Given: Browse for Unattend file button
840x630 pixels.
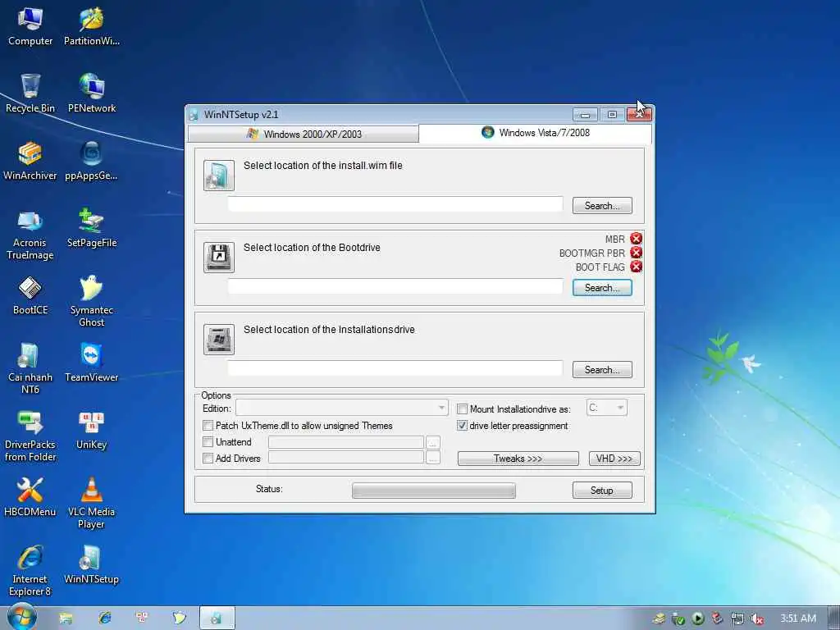Looking at the screenshot, I should tap(433, 442).
